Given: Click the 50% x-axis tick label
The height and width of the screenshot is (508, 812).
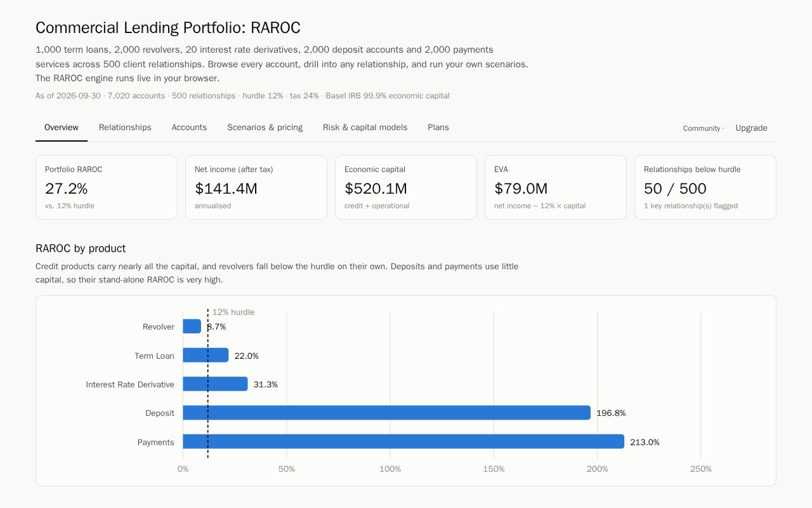Looking at the screenshot, I should click(287, 469).
